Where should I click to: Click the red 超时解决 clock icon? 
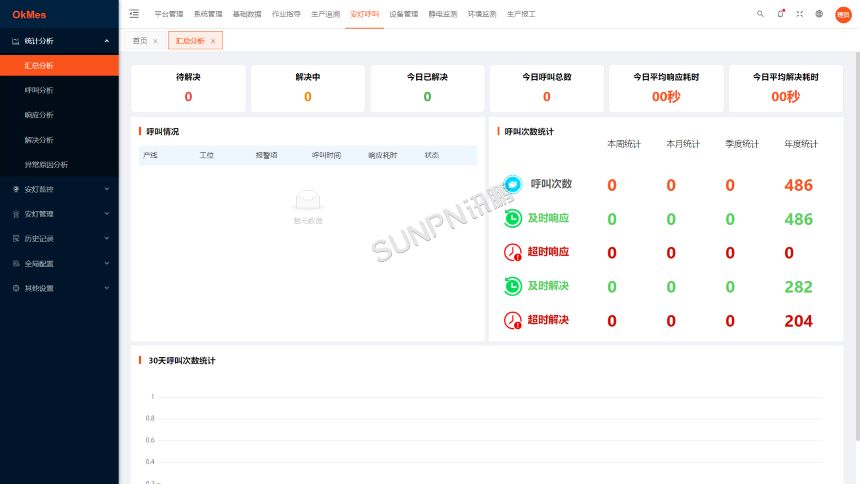[512, 320]
